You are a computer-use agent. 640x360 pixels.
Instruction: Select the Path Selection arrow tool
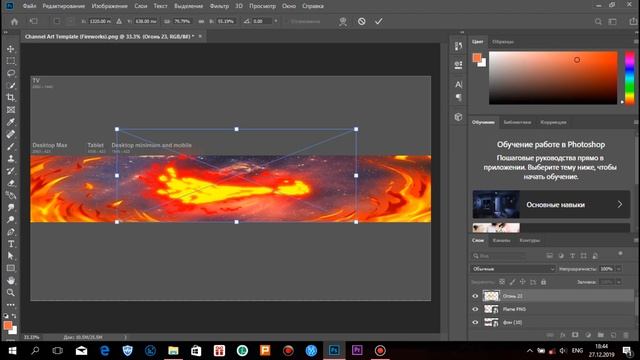coord(11,256)
